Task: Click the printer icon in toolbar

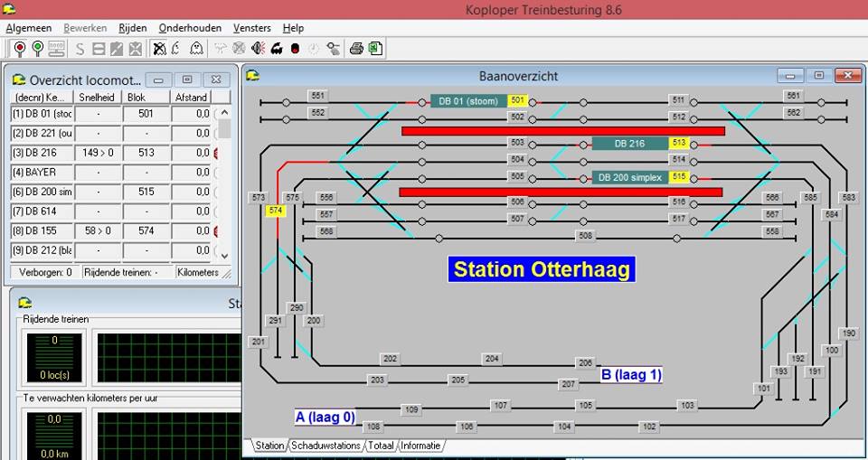Action: 356,49
